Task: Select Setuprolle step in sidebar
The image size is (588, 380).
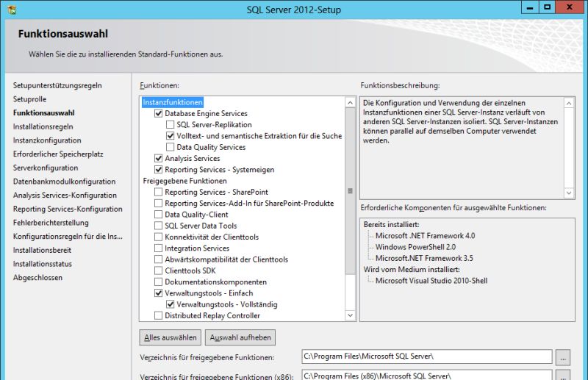Action: pos(29,99)
